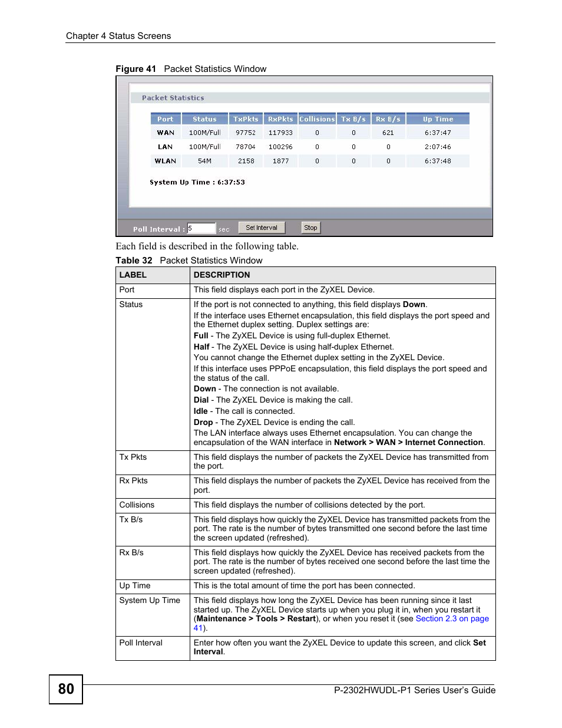
Task: Click System Up Time : 6:37:53 text
Action: click(197, 183)
